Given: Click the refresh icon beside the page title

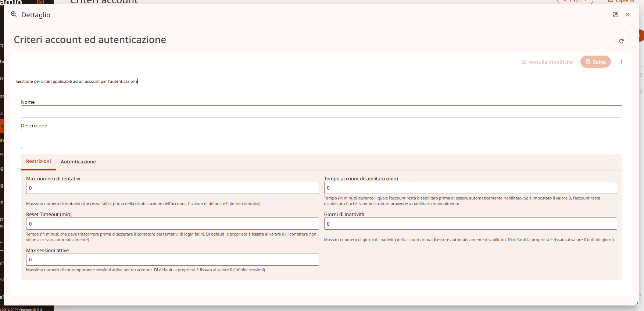Looking at the screenshot, I should 621,41.
